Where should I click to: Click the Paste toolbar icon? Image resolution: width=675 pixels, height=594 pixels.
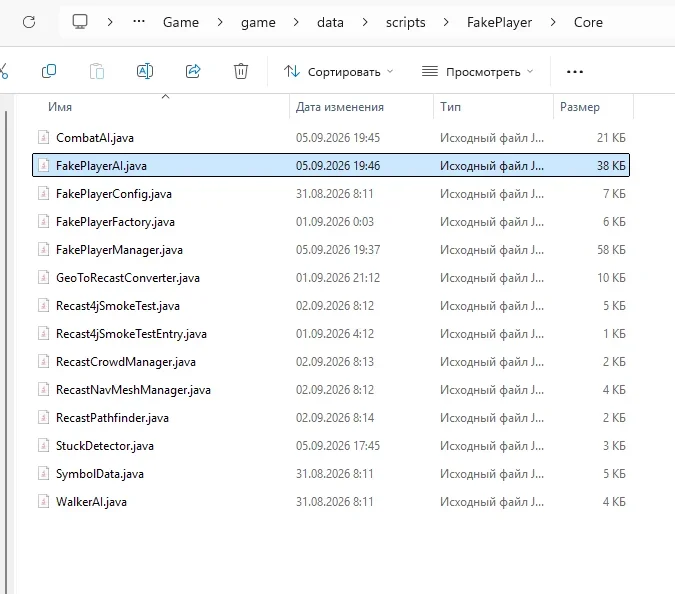tap(97, 71)
